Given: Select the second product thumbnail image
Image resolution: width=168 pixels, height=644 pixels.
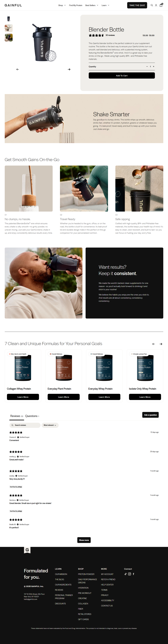Looking at the screenshot, I should pyautogui.click(x=9, y=28).
